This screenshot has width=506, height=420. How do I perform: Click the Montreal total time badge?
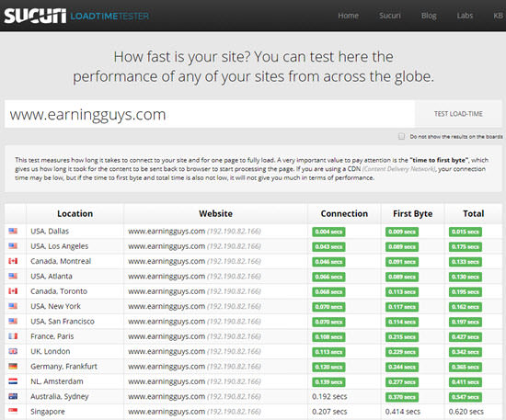coord(465,262)
